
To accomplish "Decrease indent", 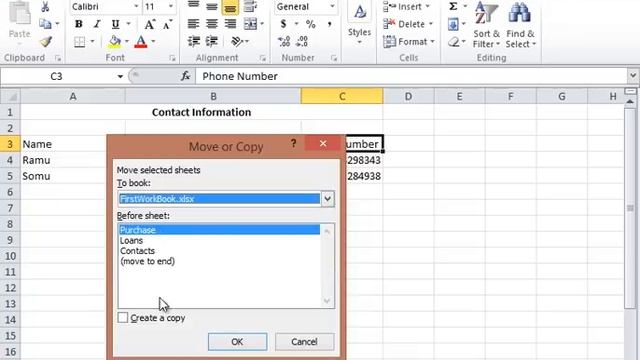I will coord(193,41).
